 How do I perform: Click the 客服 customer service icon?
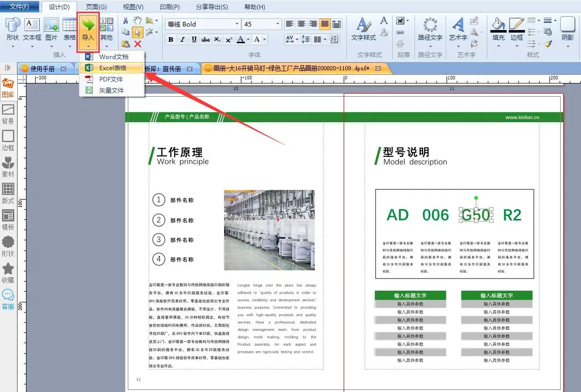[x=8, y=299]
